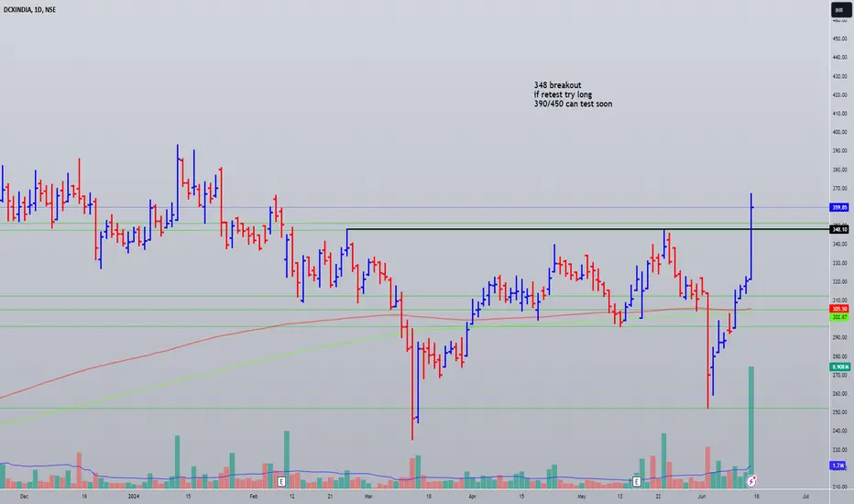854x504 pixels.
Task: Click the Jul date axis label
Action: coord(805,497)
